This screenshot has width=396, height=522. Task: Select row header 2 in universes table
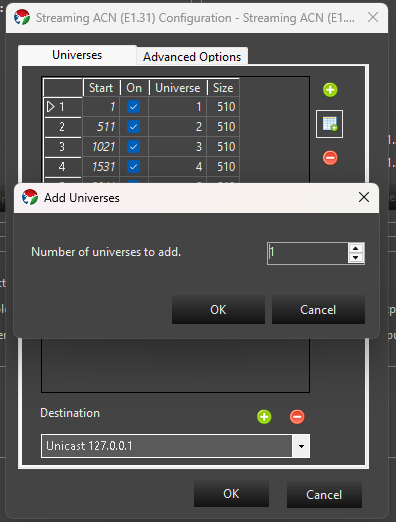click(63, 127)
